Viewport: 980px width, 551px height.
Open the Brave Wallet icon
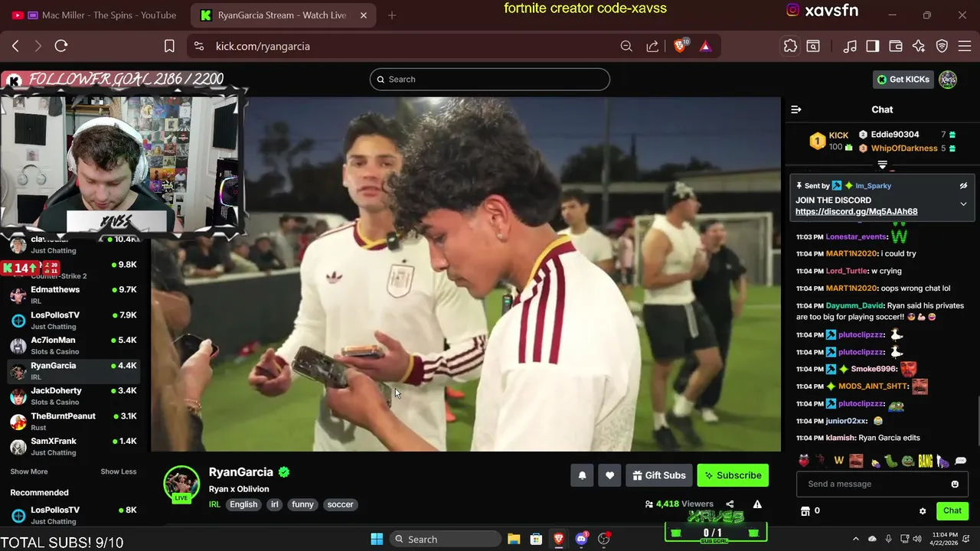895,46
